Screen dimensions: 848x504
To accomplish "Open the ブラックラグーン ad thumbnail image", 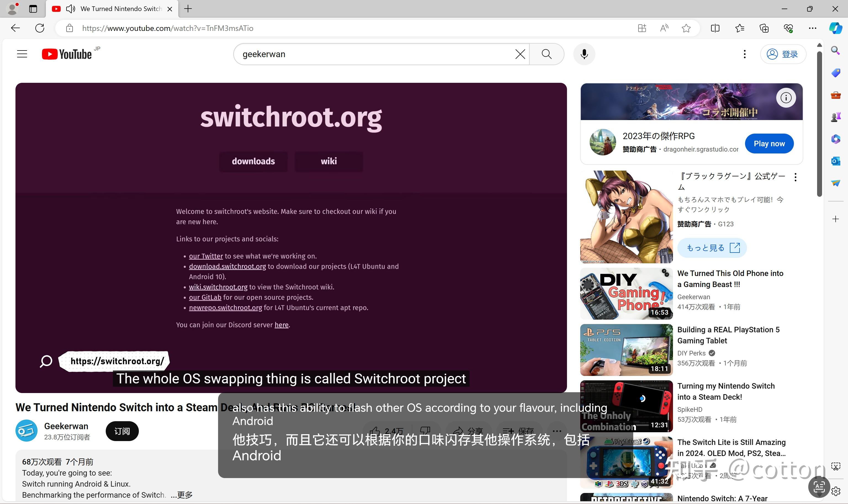I will [626, 217].
